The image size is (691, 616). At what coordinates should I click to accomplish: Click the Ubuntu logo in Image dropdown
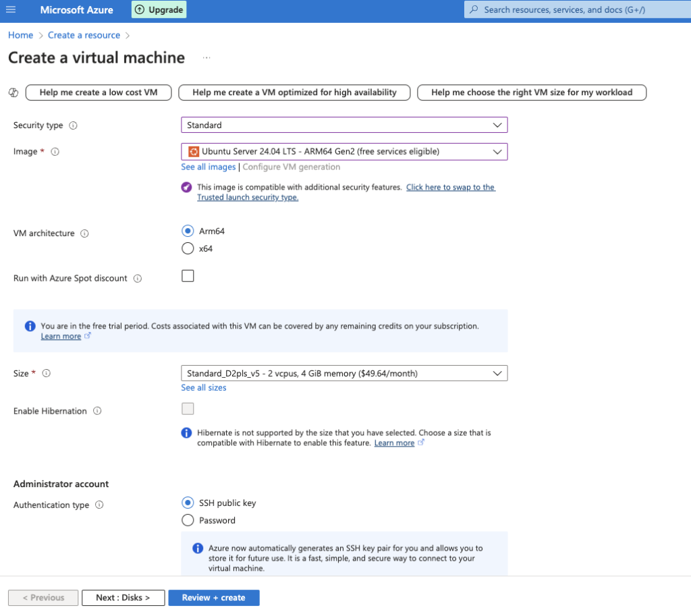(x=194, y=152)
